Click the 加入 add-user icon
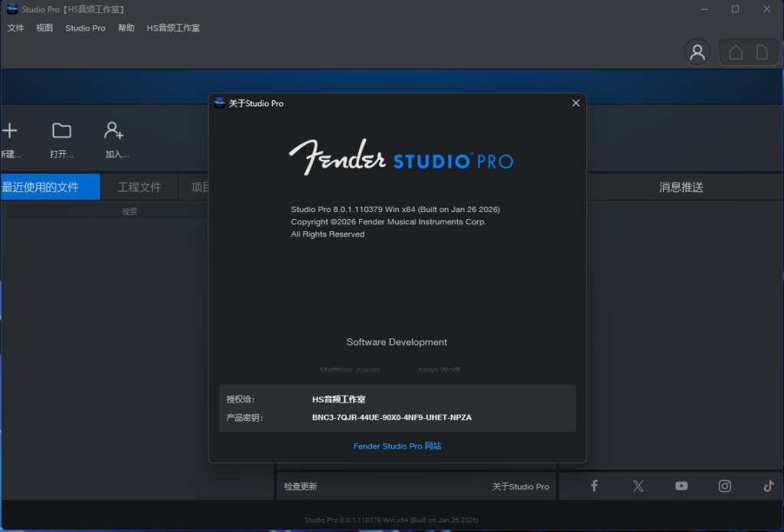 tap(114, 130)
